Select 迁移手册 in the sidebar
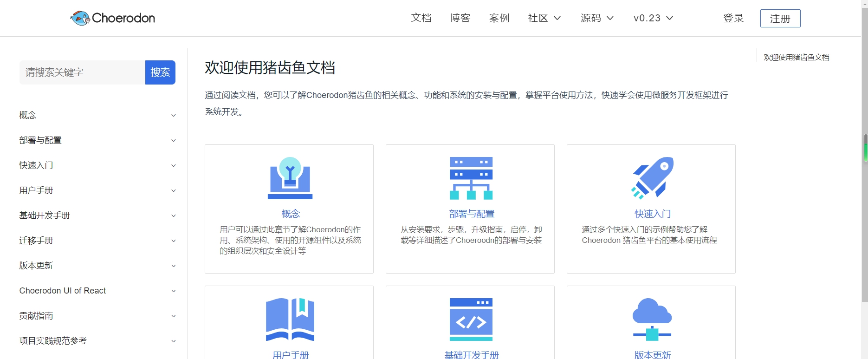Image resolution: width=868 pixels, height=359 pixels. pyautogui.click(x=36, y=241)
